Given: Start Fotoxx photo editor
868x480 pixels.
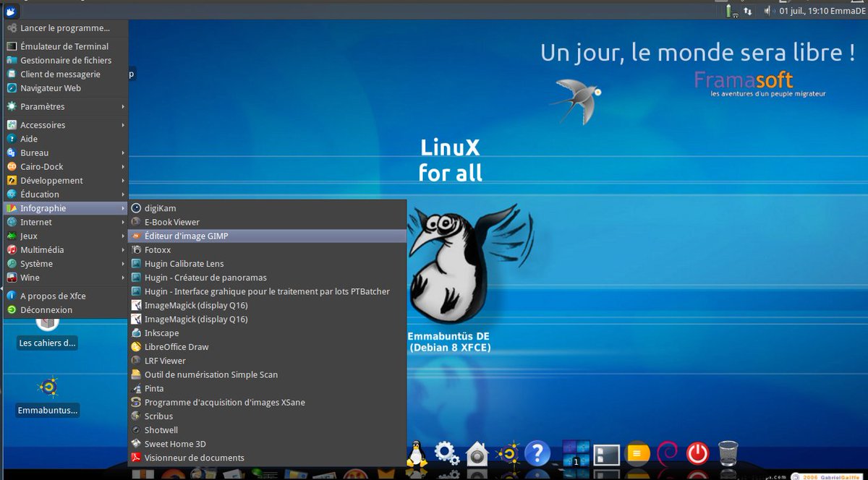Looking at the screenshot, I should click(x=267, y=249).
